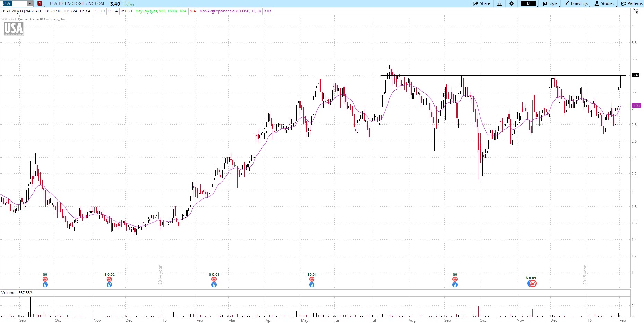Open the Share chart menu
Image resolution: width=644 pixels, height=323 pixels.
tap(481, 3)
